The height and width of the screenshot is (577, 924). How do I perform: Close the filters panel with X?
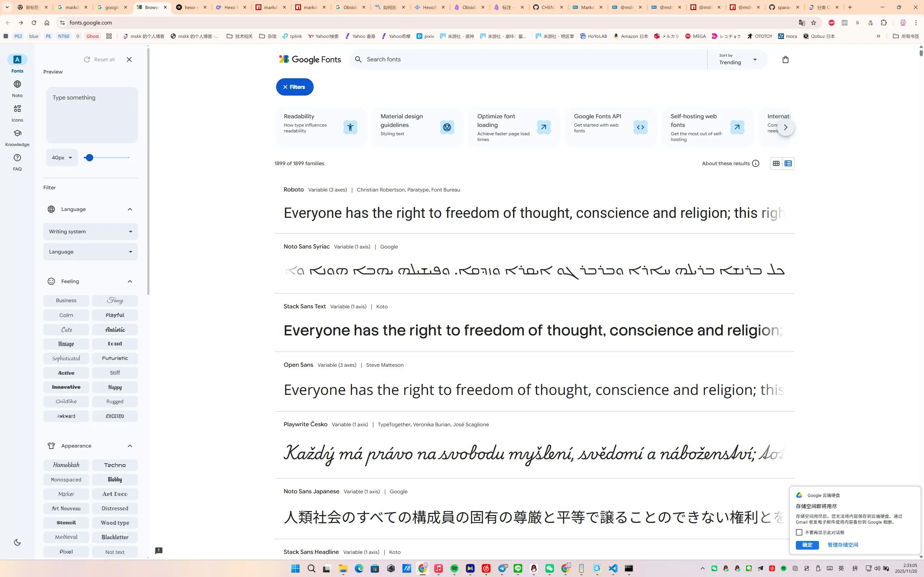click(129, 60)
